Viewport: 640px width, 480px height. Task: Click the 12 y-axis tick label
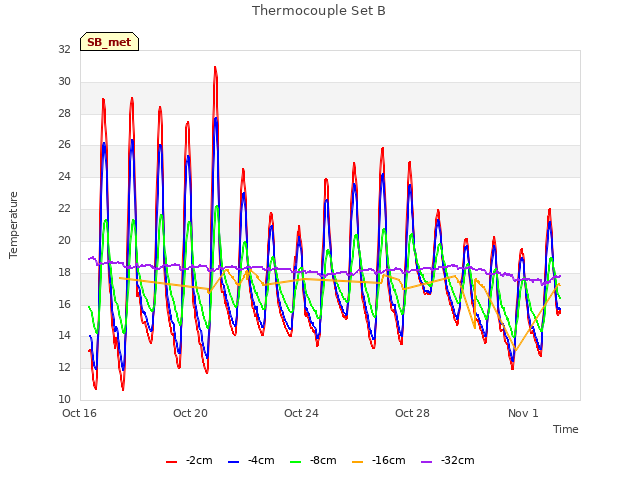pyautogui.click(x=64, y=367)
